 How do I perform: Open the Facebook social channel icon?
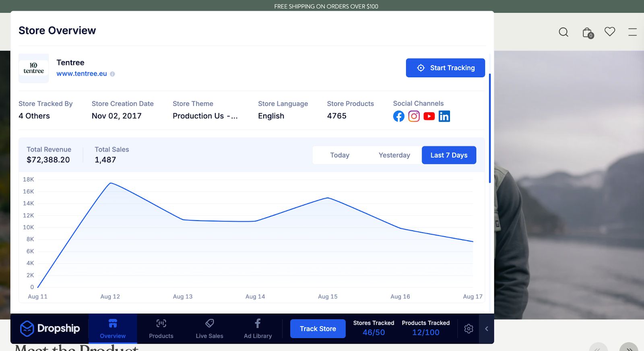(398, 116)
